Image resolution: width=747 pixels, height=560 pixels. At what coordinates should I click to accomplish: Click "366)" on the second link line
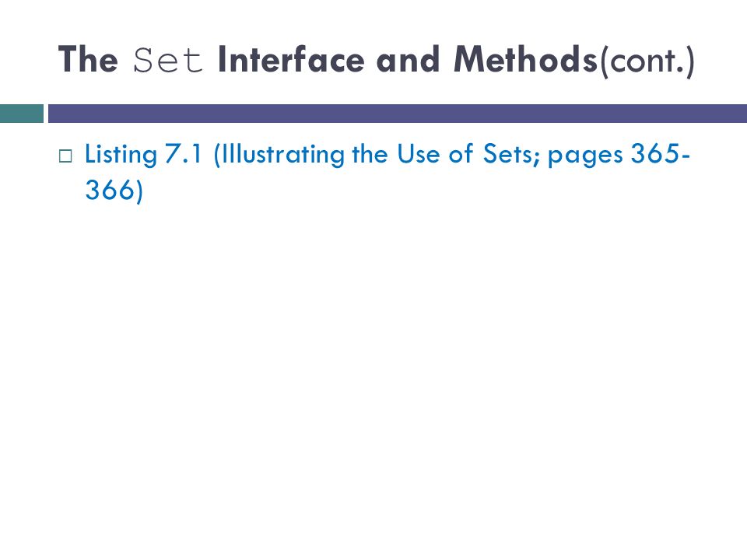[x=114, y=191]
